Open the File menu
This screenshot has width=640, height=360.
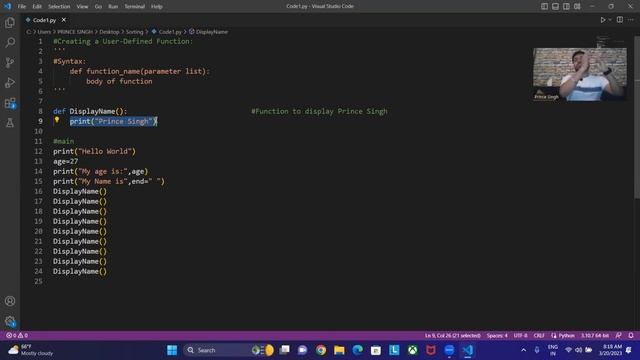[22, 6]
